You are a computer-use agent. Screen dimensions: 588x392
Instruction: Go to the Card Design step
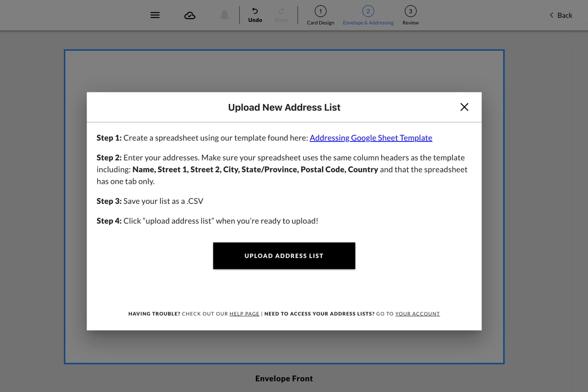(320, 15)
